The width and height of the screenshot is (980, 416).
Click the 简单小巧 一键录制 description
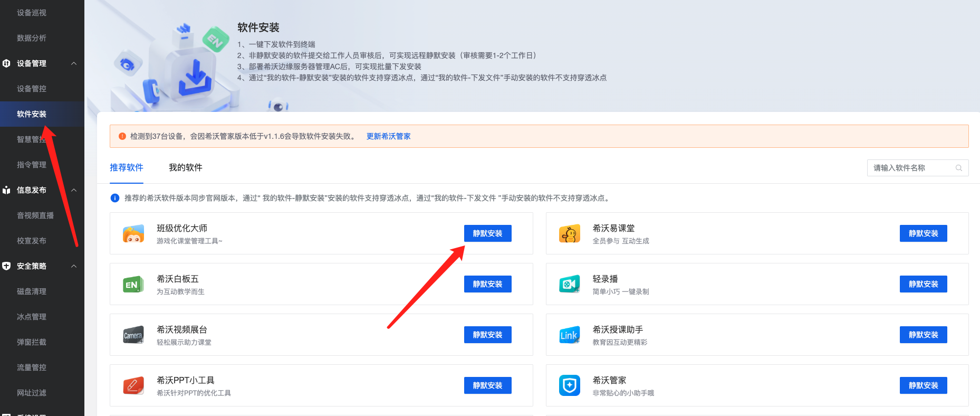(621, 291)
